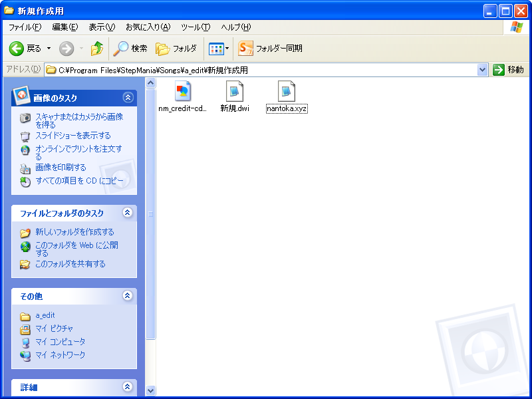Screen dimensions: 532x399
Task: Open the 表示(V) menu
Action: [x=102, y=27]
